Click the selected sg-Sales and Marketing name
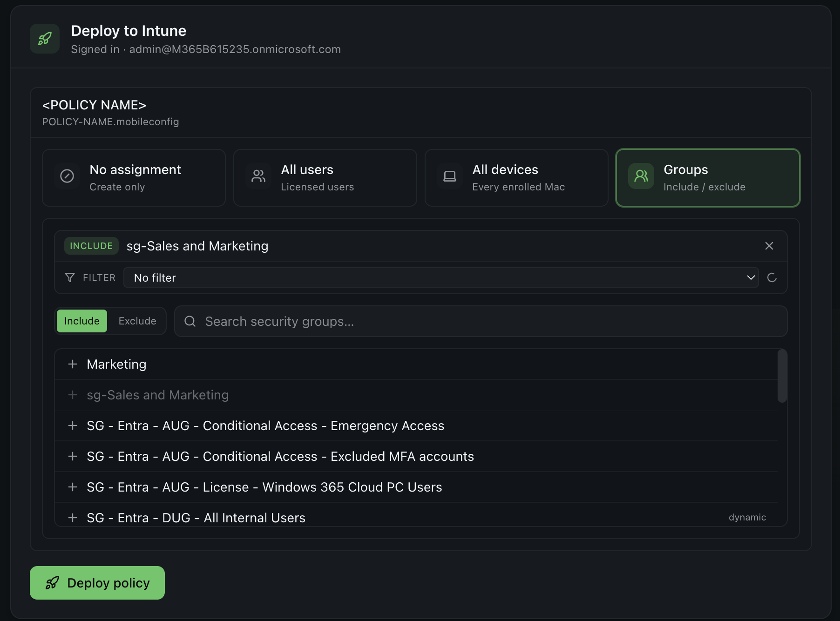Screen dimensions: 840x621 (197, 246)
